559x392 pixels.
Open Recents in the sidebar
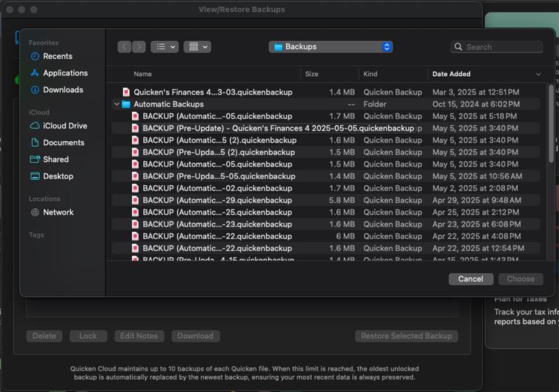[51, 57]
